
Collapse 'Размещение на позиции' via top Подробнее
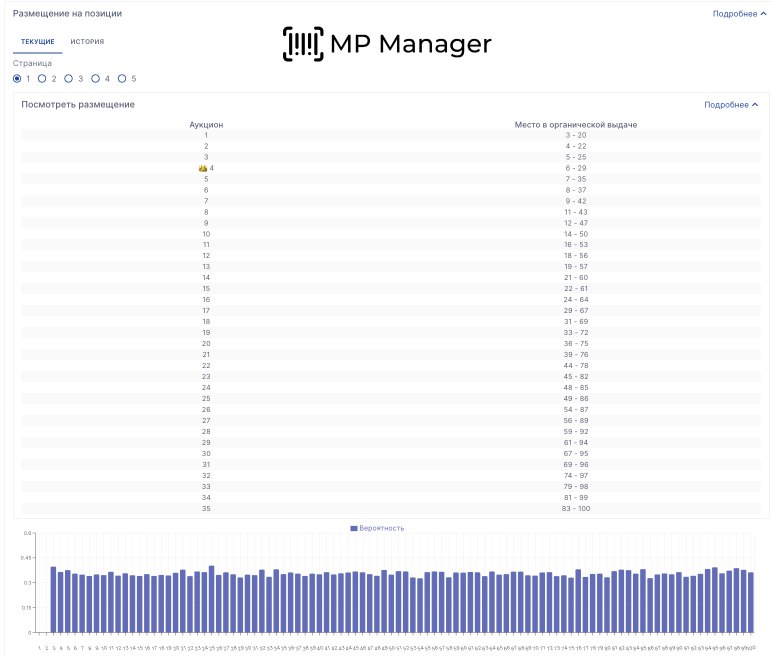[739, 14]
